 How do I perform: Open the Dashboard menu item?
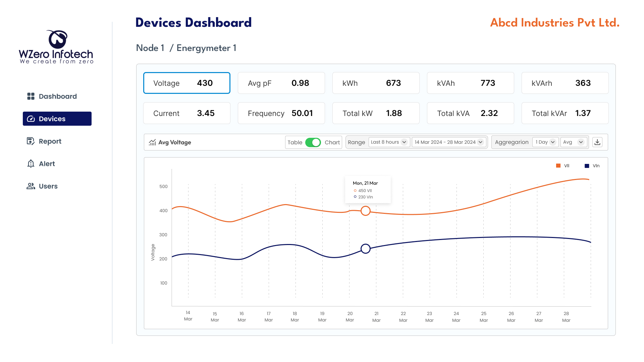(57, 96)
